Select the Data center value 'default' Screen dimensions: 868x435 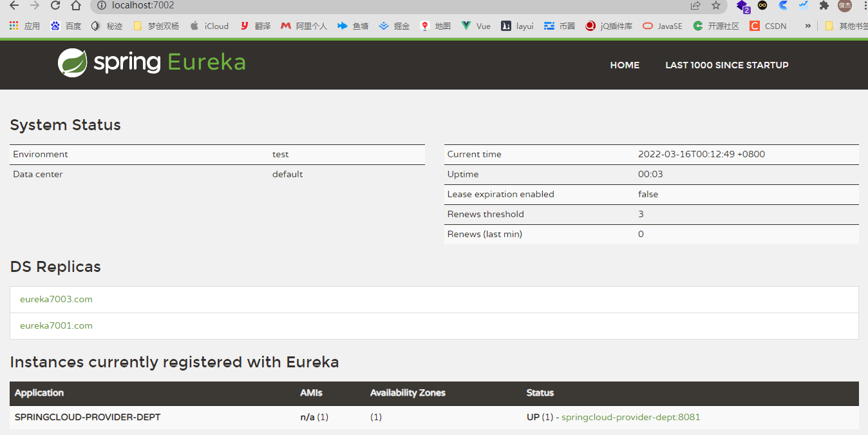tap(287, 174)
